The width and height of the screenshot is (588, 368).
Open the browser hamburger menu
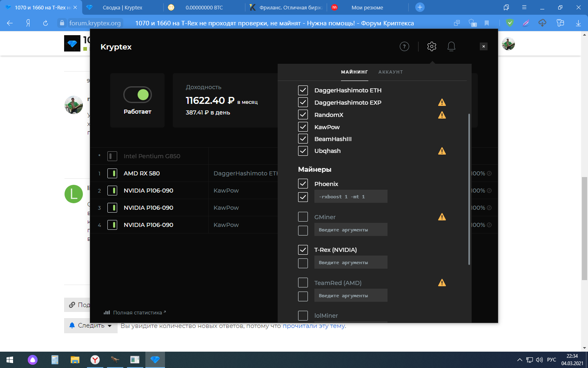524,7
